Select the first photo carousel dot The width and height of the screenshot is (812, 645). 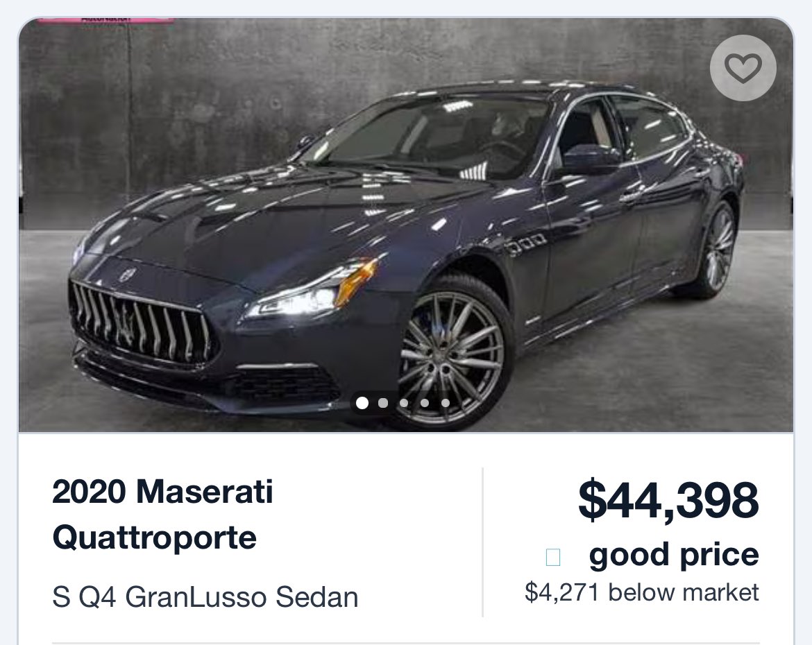[x=362, y=403]
